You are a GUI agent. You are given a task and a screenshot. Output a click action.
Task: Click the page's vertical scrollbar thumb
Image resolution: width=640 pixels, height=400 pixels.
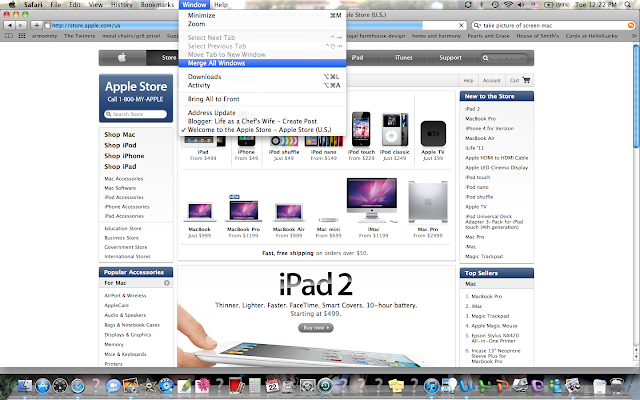point(636,96)
